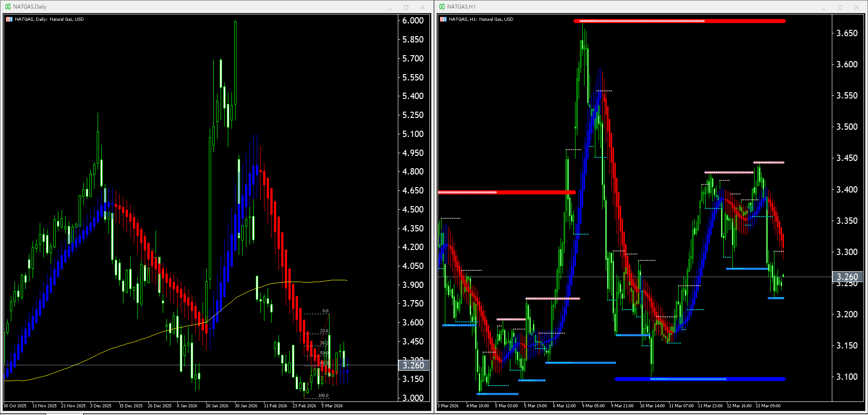Select the NATGAS,H1 window title
This screenshot has height=415, width=868.
[461, 7]
